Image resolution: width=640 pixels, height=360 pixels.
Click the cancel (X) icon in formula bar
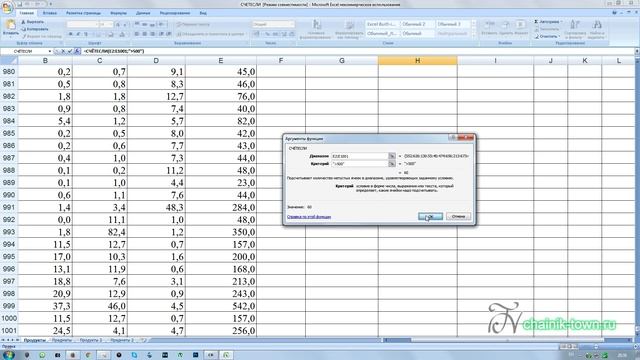[63, 51]
